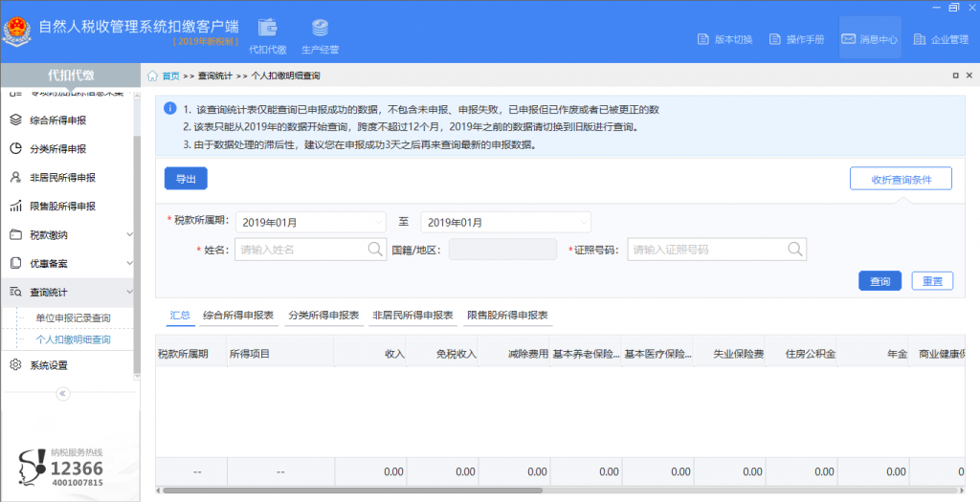Screen dimensions: 980x502
Task: Click the search icon in 姓名 field
Action: click(x=375, y=250)
